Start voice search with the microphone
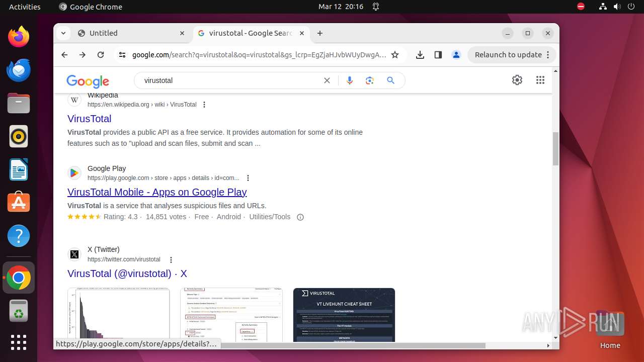Viewport: 644px width, 362px height. (x=350, y=80)
